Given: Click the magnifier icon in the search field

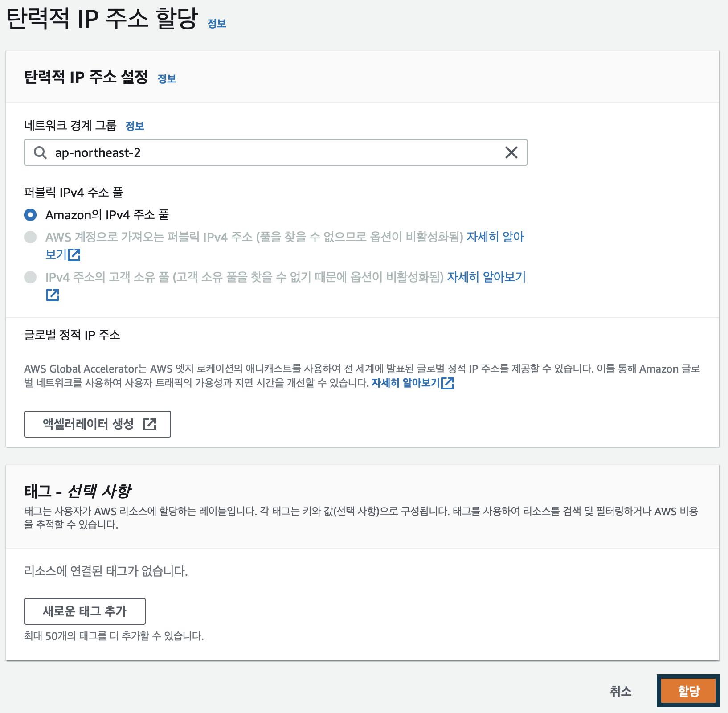Looking at the screenshot, I should (x=41, y=152).
